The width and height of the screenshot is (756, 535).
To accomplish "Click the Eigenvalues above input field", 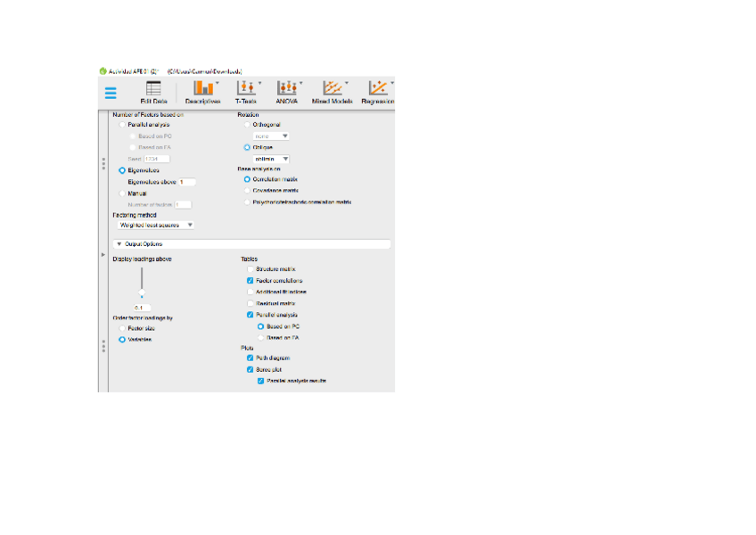I will coord(187,182).
